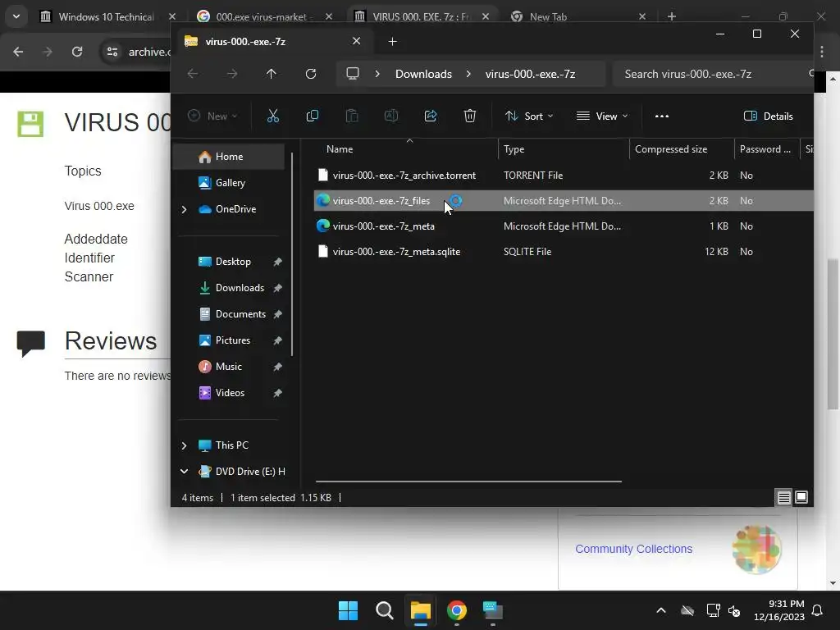Toggle the Details pane button
This screenshot has width=840, height=630.
point(768,116)
